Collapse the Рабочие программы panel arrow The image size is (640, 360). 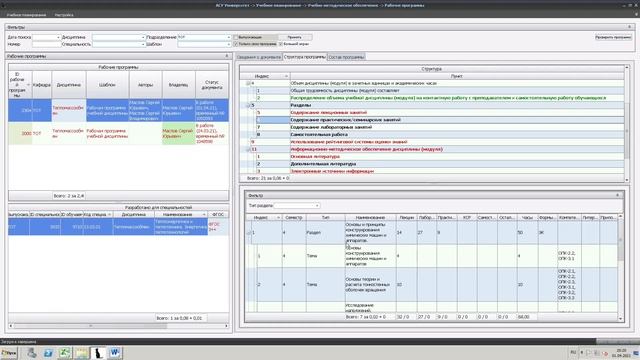[x=227, y=56]
